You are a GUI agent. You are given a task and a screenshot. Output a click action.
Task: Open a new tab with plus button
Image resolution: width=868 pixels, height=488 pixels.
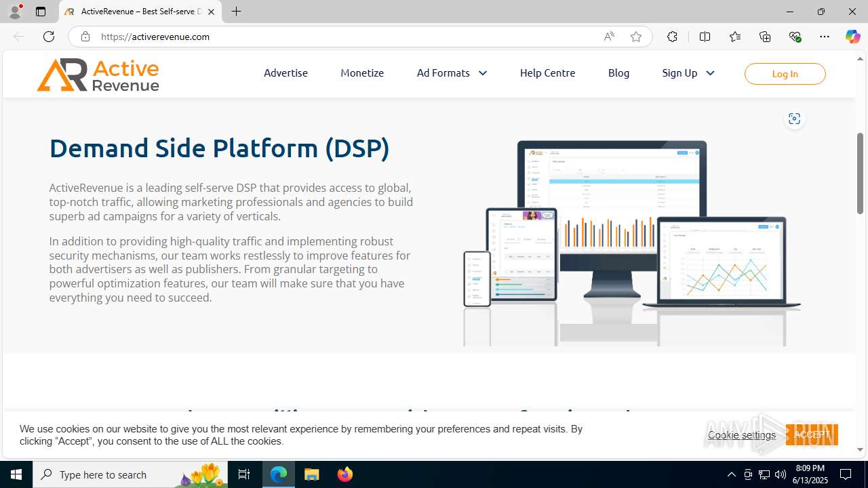(236, 12)
